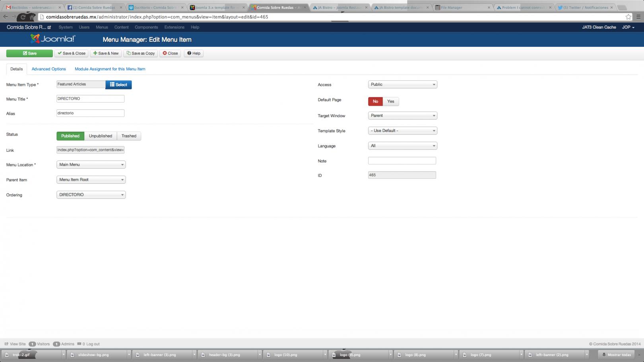The width and height of the screenshot is (644, 362).
Task: Click the Save & Close button
Action: [72, 53]
